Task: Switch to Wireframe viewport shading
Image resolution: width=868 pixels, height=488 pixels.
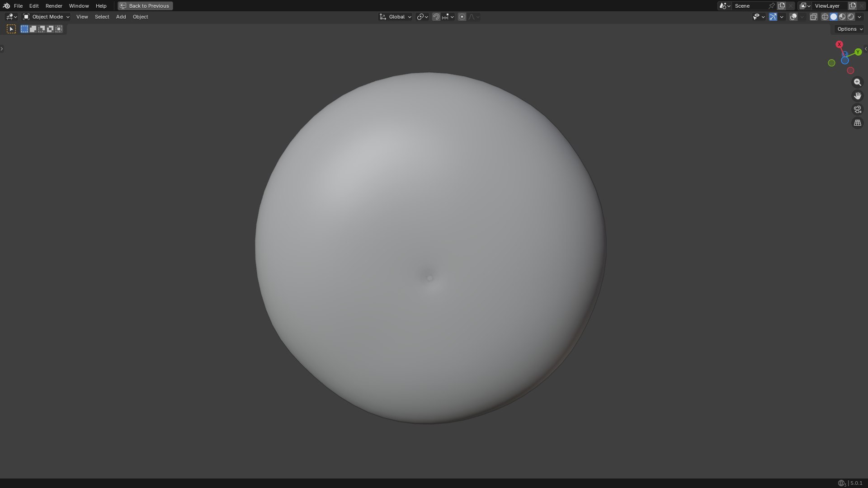Action: click(x=825, y=17)
